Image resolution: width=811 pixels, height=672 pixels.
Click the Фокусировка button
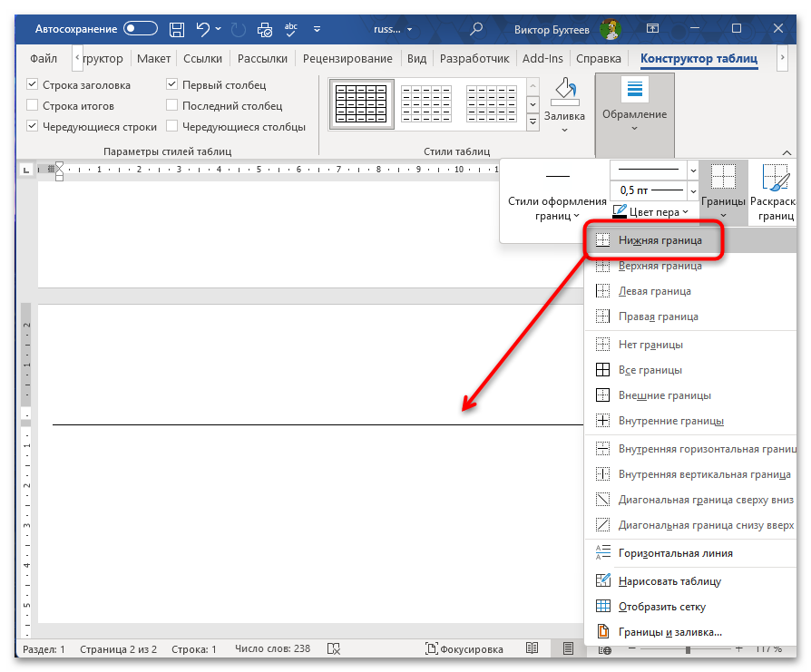(464, 648)
